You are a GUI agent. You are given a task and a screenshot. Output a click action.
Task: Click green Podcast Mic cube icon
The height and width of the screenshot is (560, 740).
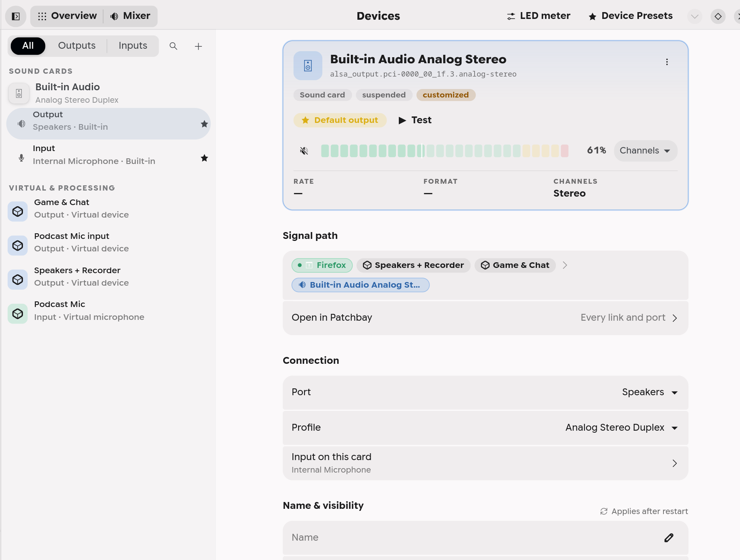click(x=18, y=313)
